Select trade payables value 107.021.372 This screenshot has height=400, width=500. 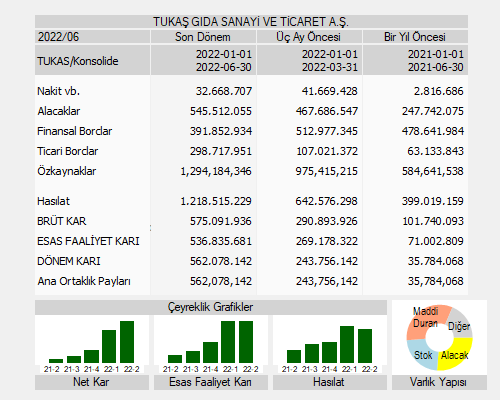pyautogui.click(x=327, y=151)
